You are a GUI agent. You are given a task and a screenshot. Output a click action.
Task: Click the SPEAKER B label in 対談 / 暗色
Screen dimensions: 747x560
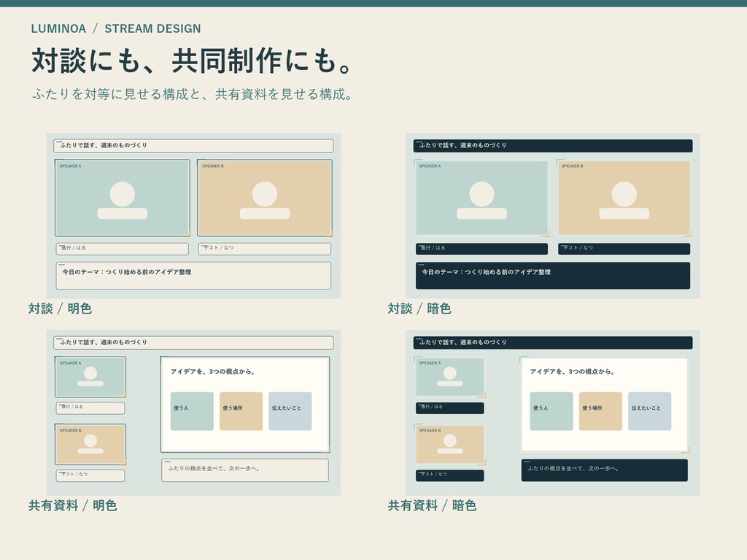pyautogui.click(x=572, y=166)
